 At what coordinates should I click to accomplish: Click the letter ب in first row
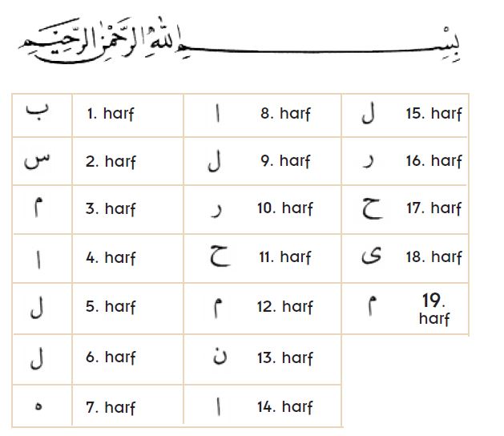tap(38, 111)
